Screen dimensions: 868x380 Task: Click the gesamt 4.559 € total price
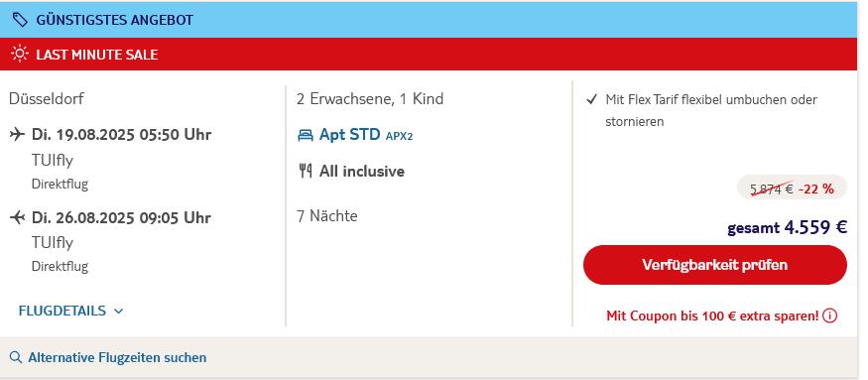click(788, 227)
